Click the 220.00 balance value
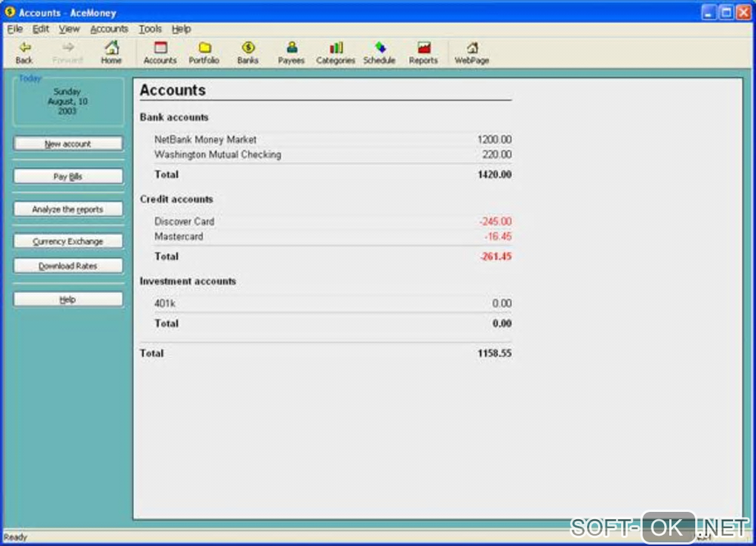Image resolution: width=756 pixels, height=546 pixels. click(x=497, y=154)
